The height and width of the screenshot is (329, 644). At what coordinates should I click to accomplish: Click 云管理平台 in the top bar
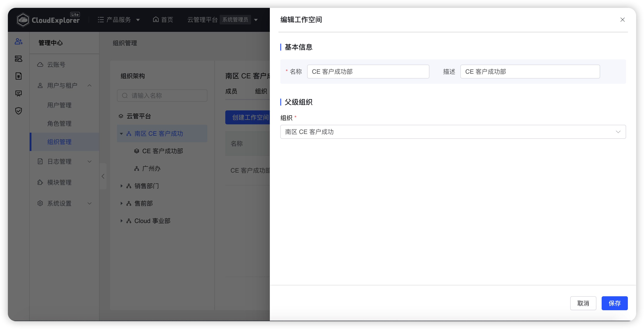pos(202,19)
